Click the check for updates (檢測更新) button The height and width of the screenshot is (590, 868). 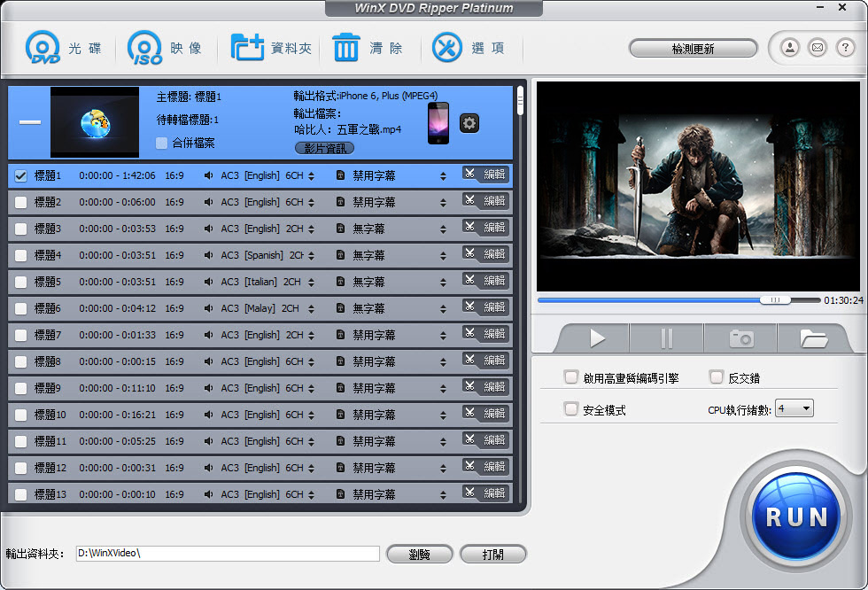(693, 49)
